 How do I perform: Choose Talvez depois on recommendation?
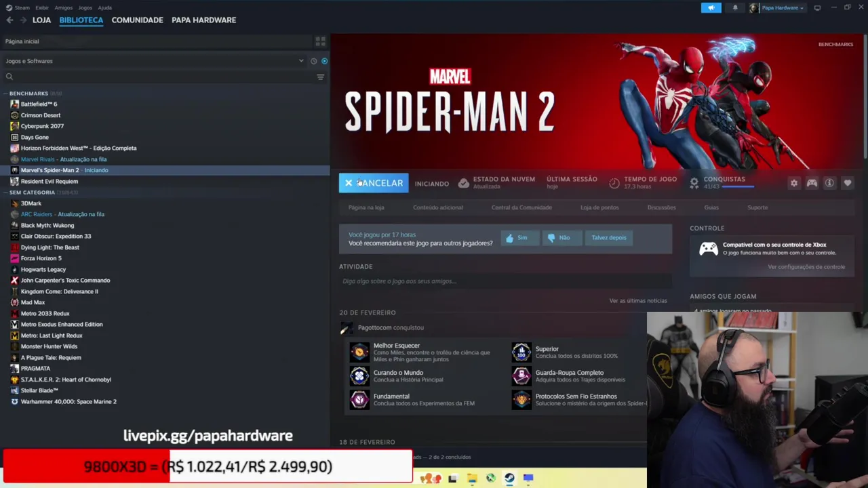(x=609, y=238)
